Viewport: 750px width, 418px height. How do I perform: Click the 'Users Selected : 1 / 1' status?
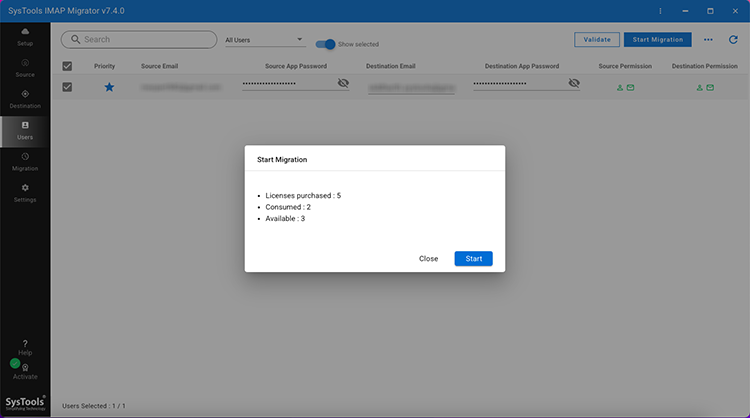(94, 406)
